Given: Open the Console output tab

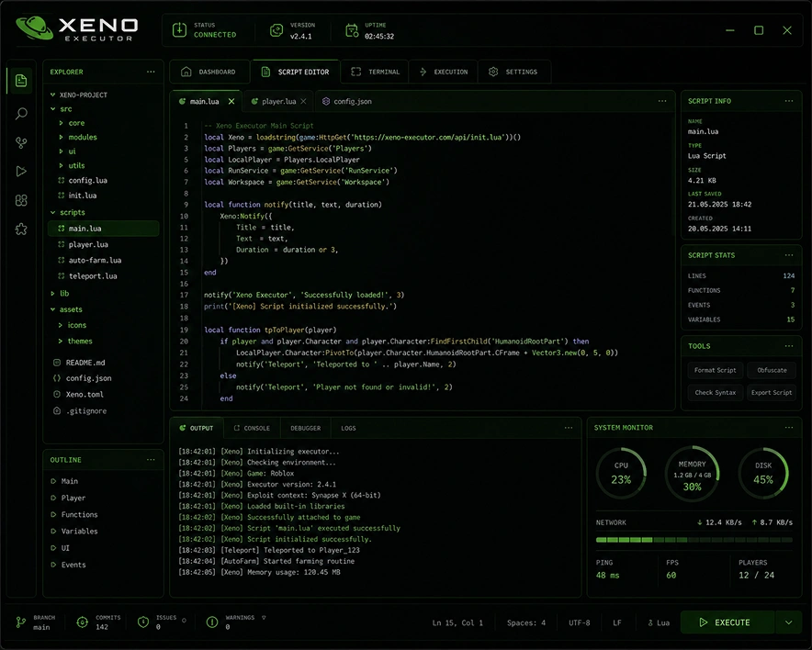Looking at the screenshot, I should pyautogui.click(x=252, y=428).
